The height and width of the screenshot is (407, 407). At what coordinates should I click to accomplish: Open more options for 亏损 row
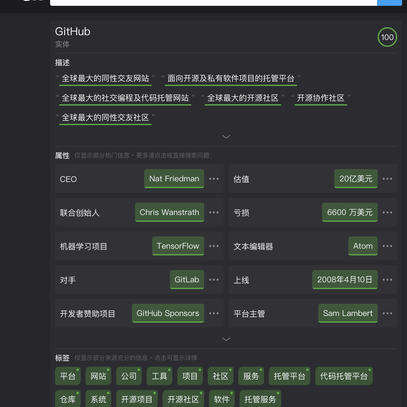(387, 212)
